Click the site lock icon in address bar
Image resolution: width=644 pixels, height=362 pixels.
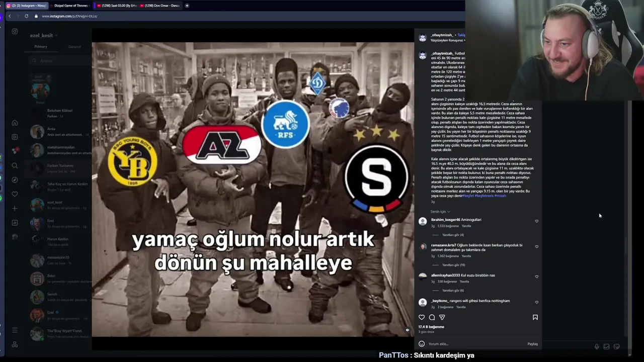[x=36, y=16]
